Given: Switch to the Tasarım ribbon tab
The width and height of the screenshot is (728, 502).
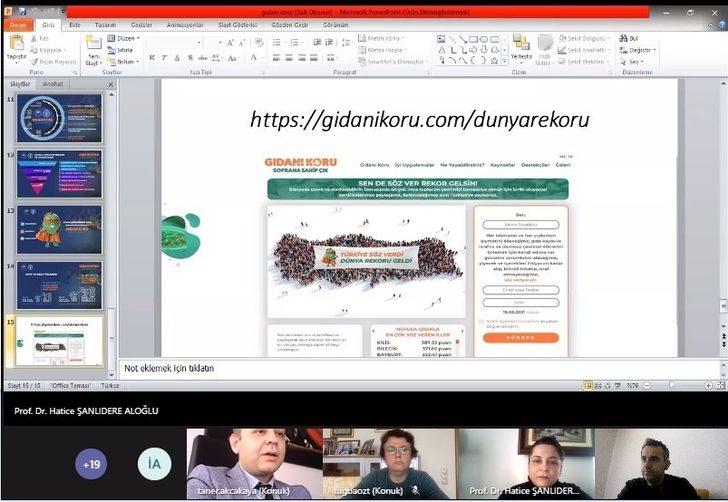Looking at the screenshot, I should click(105, 25).
